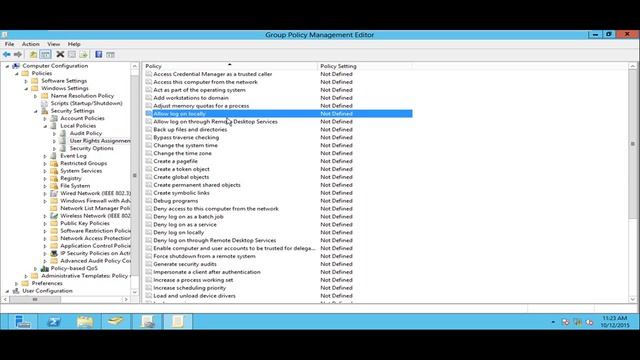This screenshot has width=640, height=360.
Task: Select 'Allow log on through Remote Desktop Services'
Action: tap(215, 122)
